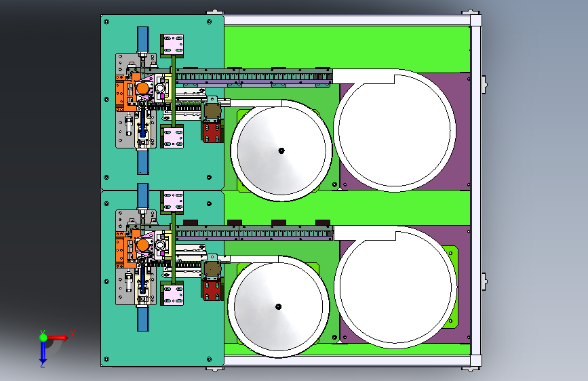The width and height of the screenshot is (588, 381).
Task: Pick the orange sphere in lower assembly
Action: pos(142,245)
